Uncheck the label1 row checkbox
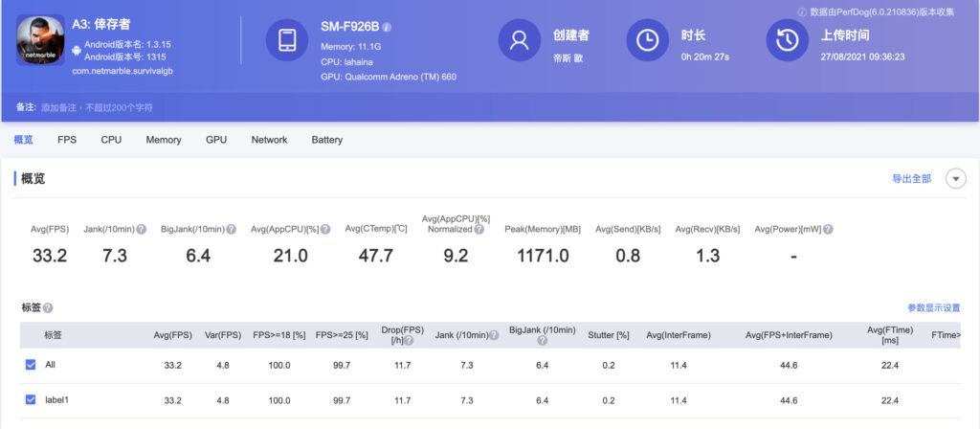Screen dimensions: 980x429 pyautogui.click(x=31, y=399)
